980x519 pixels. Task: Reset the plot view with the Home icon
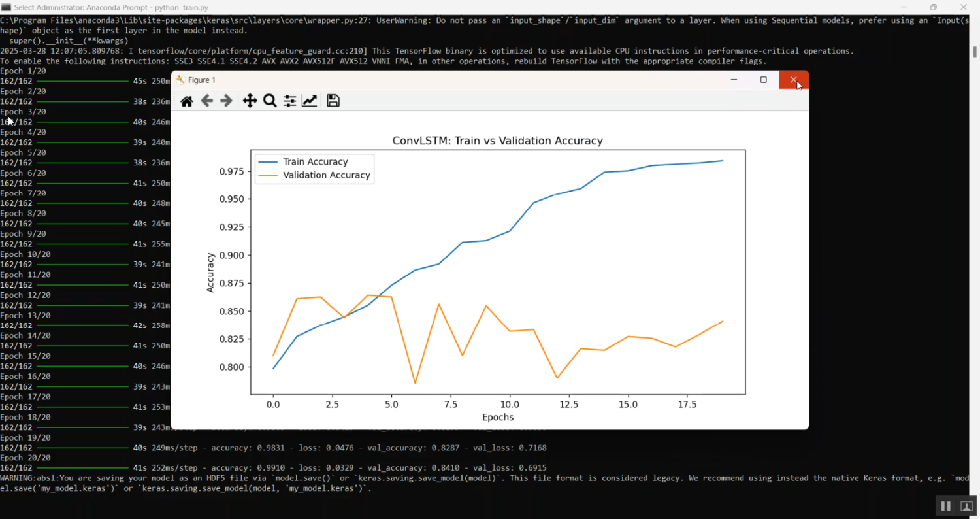[x=186, y=101]
